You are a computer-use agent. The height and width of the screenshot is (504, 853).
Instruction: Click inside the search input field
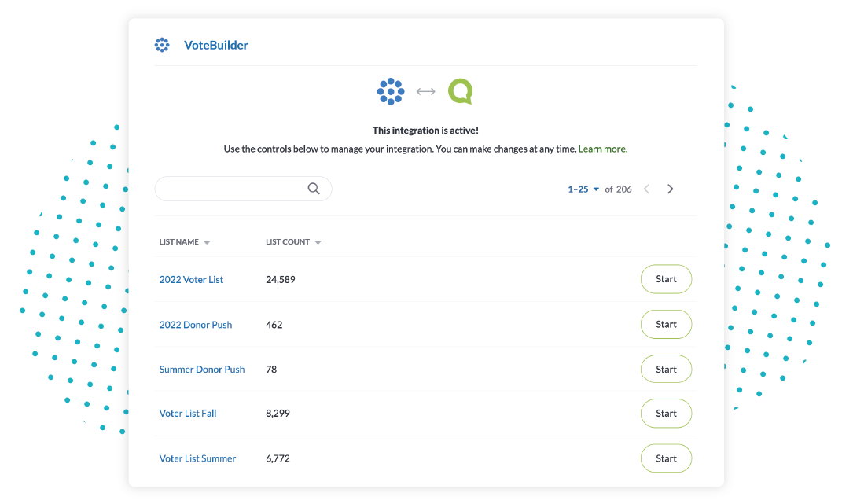point(228,189)
